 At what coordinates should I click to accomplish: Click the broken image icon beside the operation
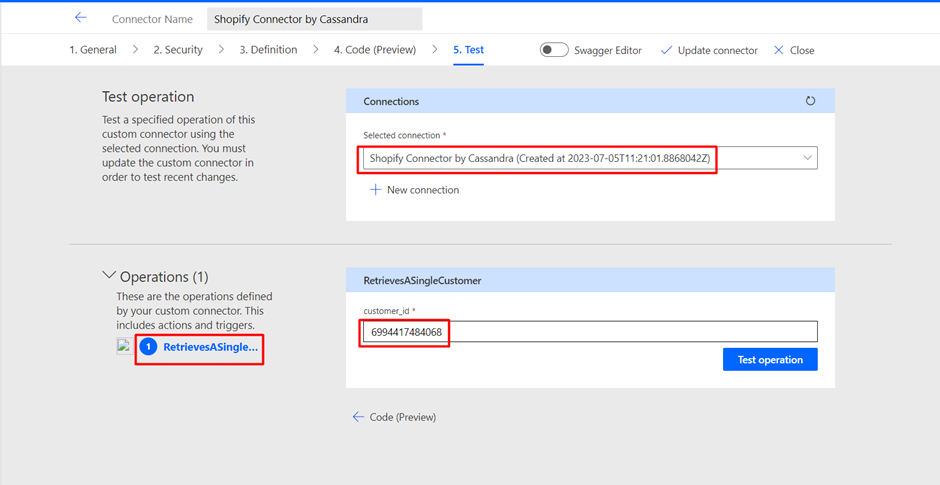coord(125,347)
